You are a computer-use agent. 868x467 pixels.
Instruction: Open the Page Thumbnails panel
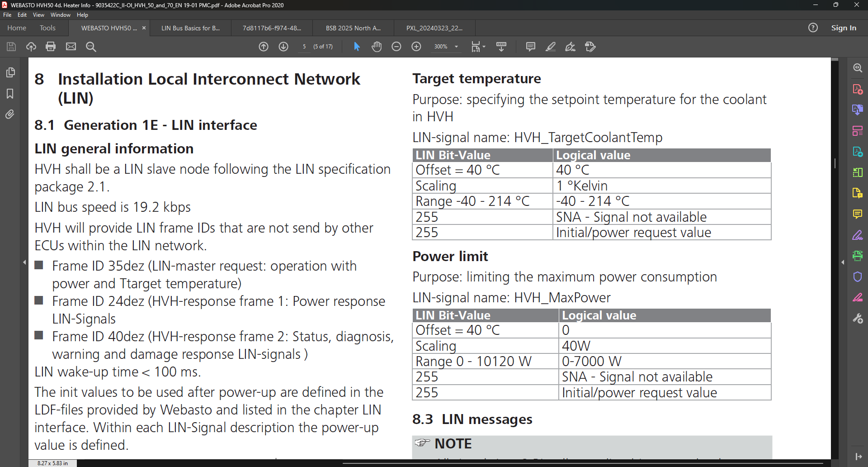10,72
